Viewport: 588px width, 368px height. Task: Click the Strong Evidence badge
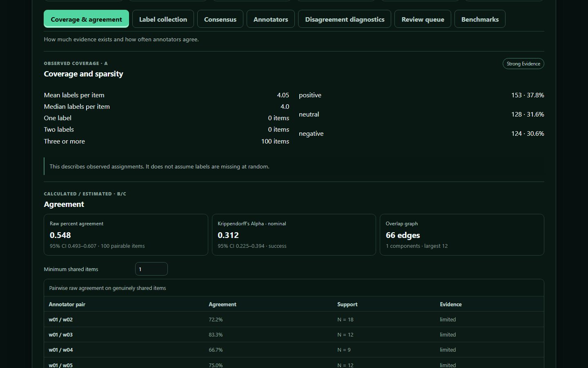coord(523,64)
